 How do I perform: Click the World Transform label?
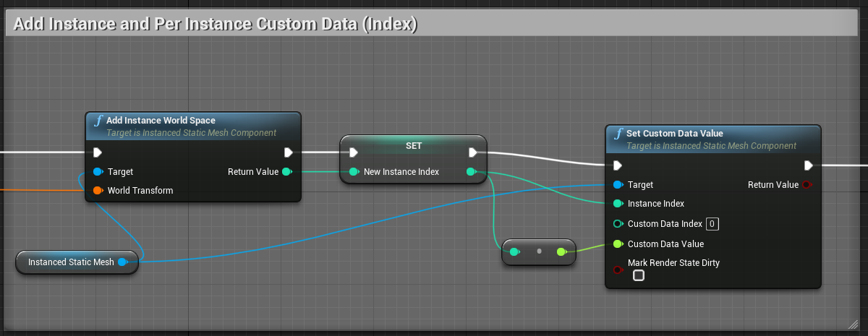click(140, 191)
